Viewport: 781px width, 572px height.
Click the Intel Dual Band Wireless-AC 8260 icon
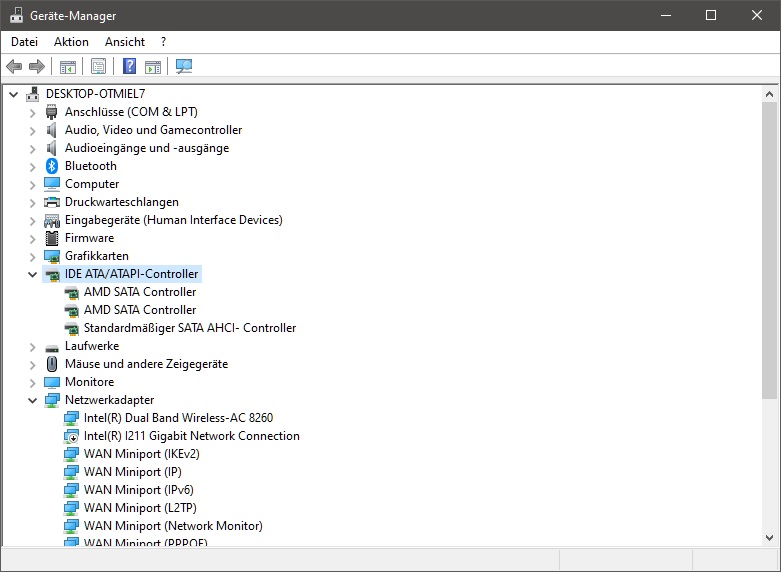(71, 418)
